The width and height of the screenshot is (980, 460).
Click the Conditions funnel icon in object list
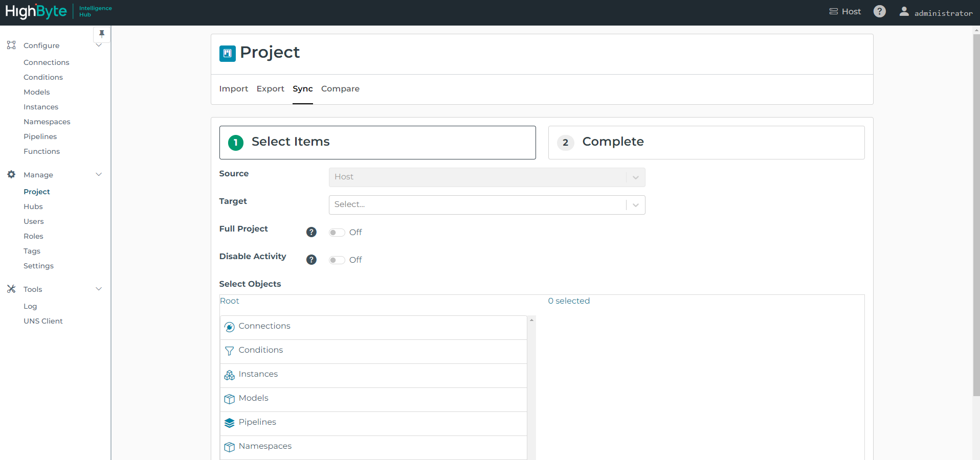point(230,351)
